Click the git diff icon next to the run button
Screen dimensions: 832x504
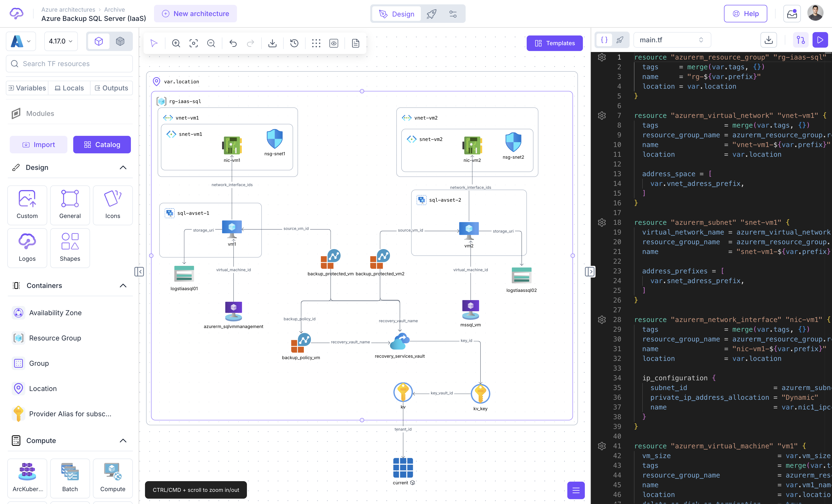801,40
